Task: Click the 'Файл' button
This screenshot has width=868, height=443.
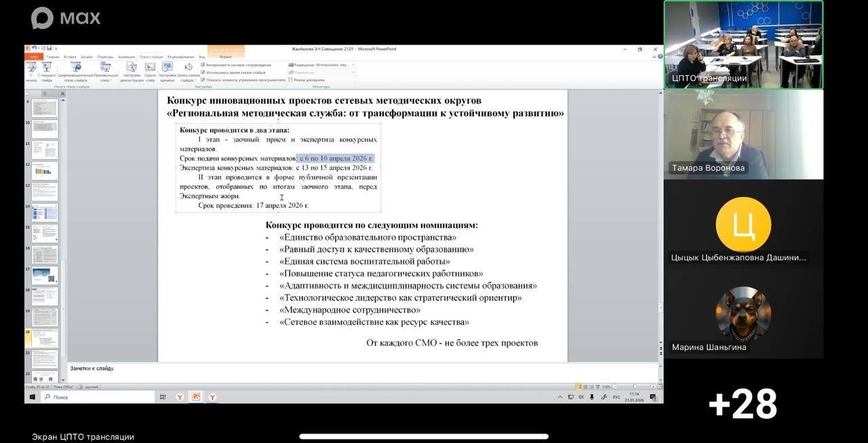Action: pyautogui.click(x=32, y=57)
